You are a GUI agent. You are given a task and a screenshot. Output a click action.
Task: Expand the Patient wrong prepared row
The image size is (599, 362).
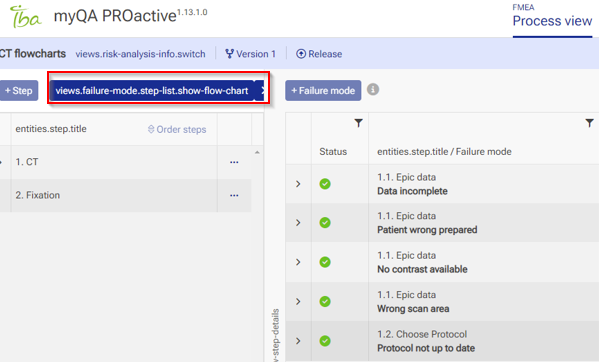[x=298, y=223]
